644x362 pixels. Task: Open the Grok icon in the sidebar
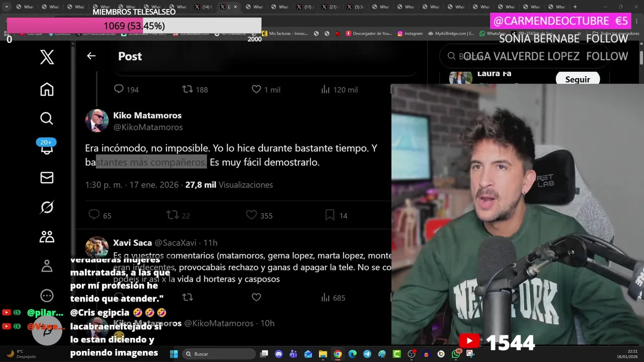[47, 207]
